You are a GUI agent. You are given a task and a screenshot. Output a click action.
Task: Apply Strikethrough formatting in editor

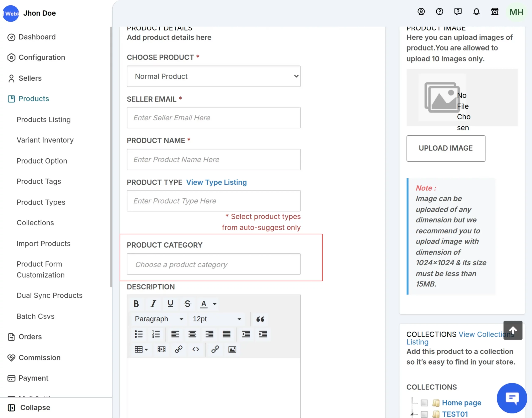(x=187, y=304)
